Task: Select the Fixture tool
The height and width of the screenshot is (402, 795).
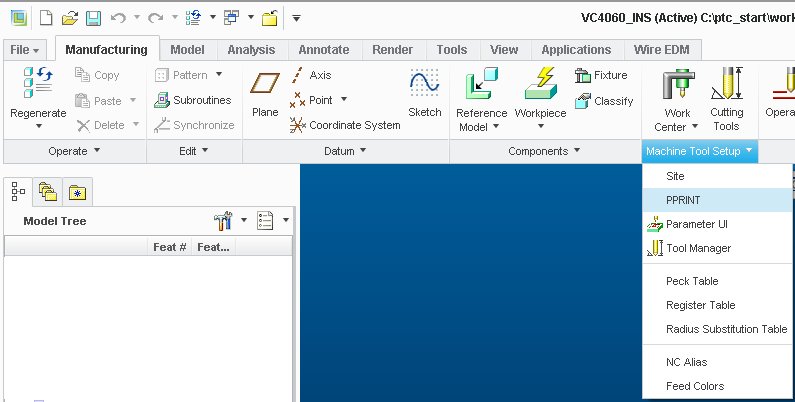Action: 601,75
